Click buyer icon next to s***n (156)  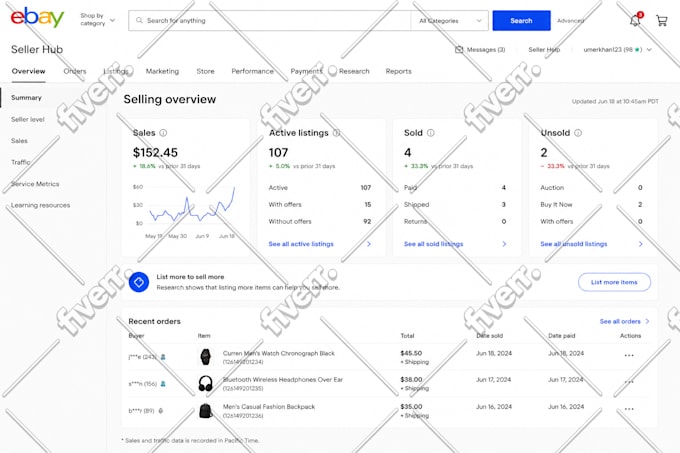163,384
